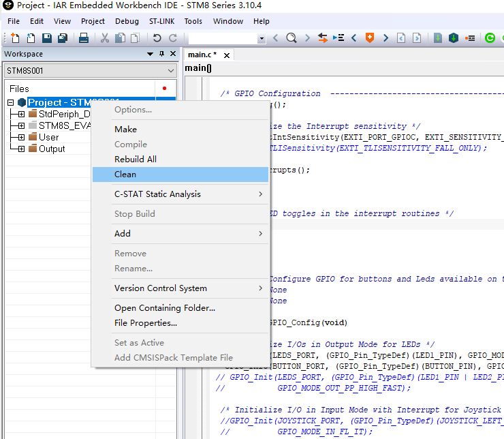Redo the last undone edit
The image size is (504, 439).
pos(173,38)
